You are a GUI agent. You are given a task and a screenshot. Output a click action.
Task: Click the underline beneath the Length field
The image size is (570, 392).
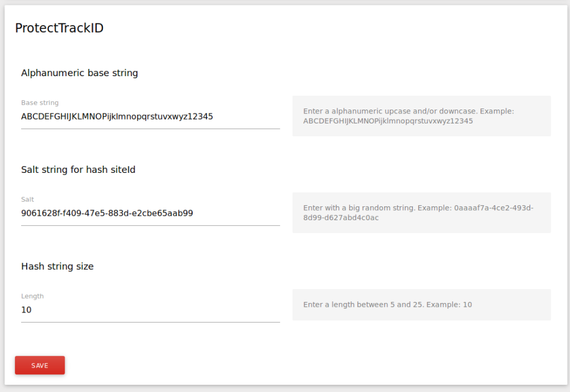point(150,323)
